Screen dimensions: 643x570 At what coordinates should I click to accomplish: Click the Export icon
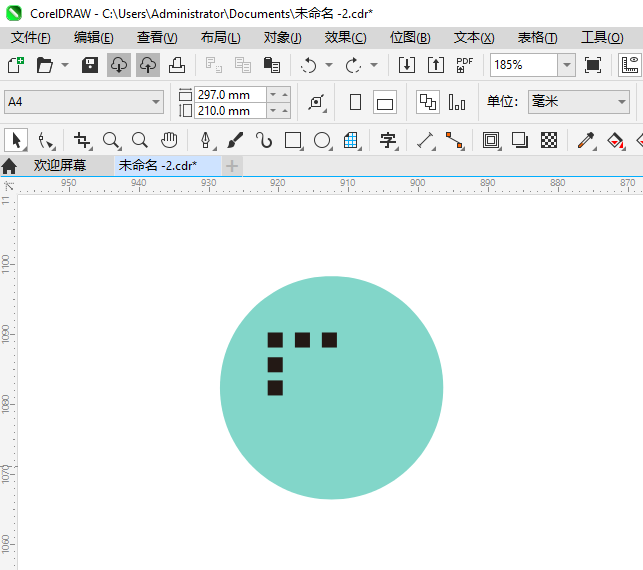tap(436, 65)
